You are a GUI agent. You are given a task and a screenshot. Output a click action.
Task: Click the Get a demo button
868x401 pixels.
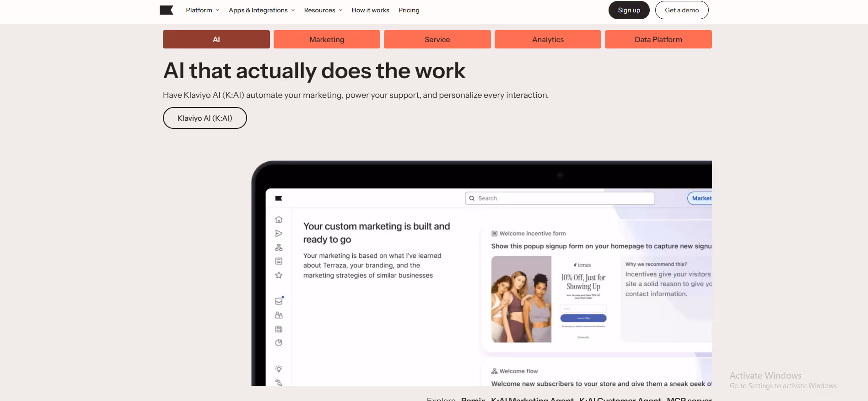(682, 10)
